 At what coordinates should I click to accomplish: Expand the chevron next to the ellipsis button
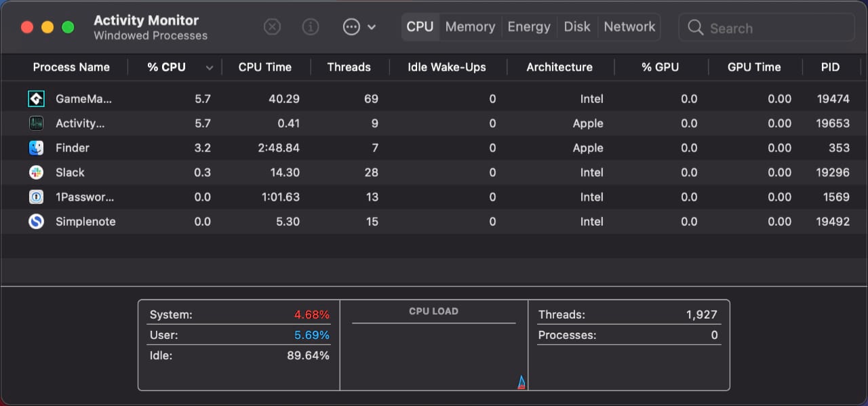tap(372, 27)
